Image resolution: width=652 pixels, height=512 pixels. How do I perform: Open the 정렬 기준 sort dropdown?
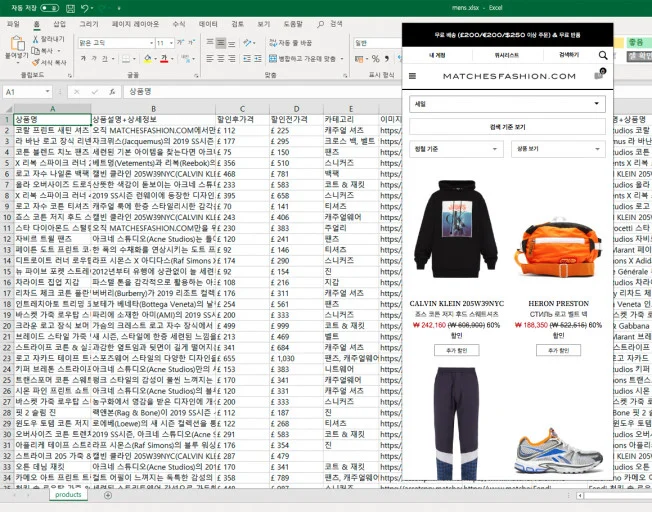[456, 149]
